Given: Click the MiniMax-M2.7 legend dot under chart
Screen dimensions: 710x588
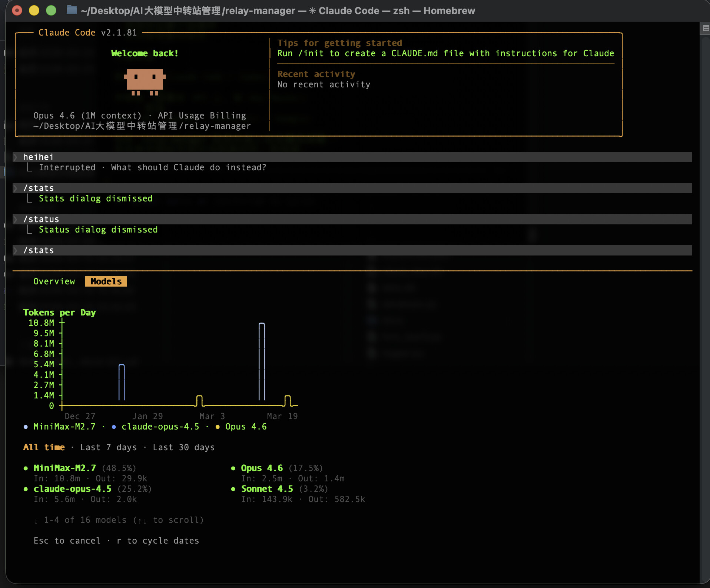Looking at the screenshot, I should tap(26, 427).
